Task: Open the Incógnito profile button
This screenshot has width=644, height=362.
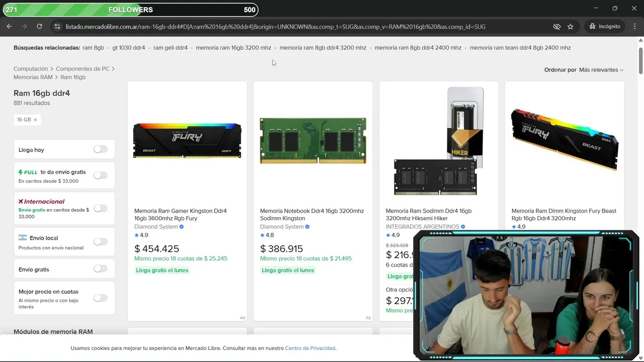Action: coord(605,26)
